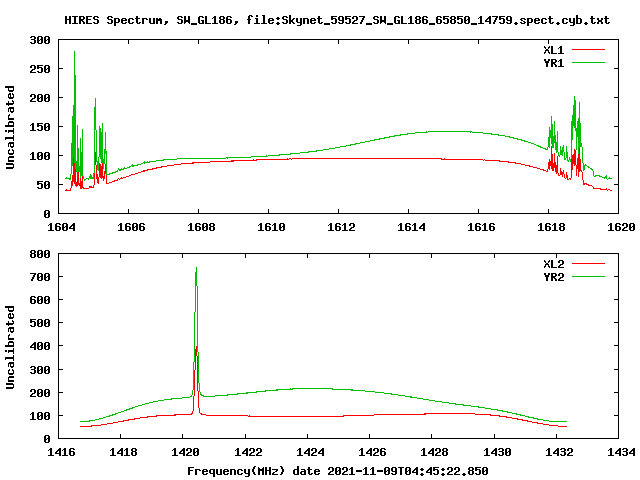Click the 1608 x-axis tick label
Viewport: 640px width, 480px height.
201,227
